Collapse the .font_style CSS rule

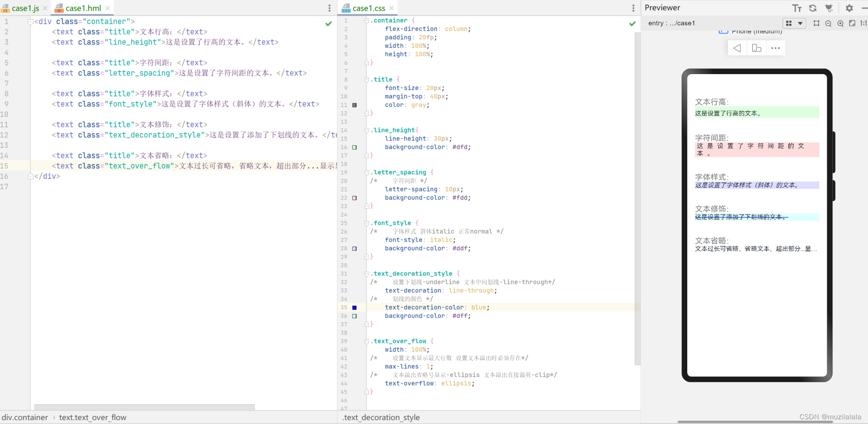pos(367,223)
